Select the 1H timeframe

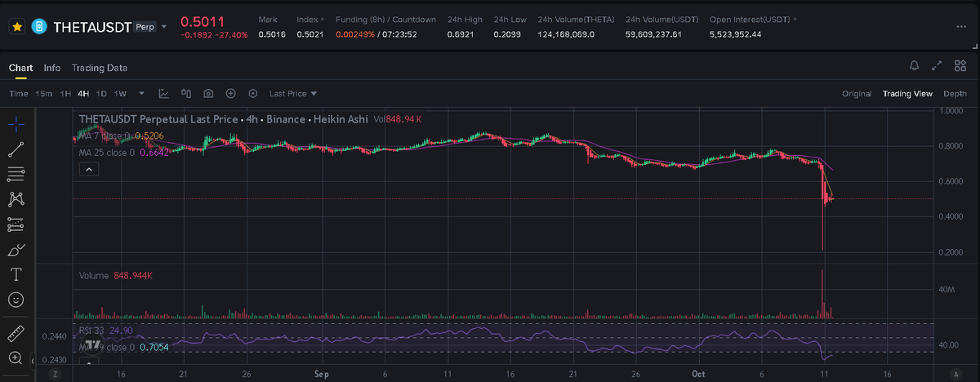65,94
